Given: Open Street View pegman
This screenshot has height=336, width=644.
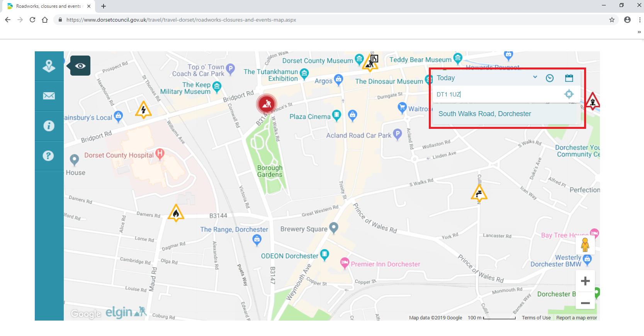Looking at the screenshot, I should point(585,245).
